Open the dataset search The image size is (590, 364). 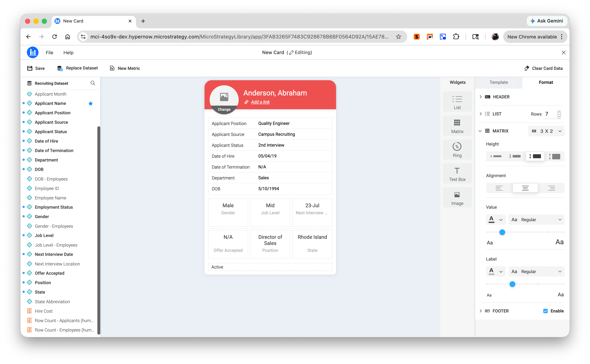[x=93, y=83]
